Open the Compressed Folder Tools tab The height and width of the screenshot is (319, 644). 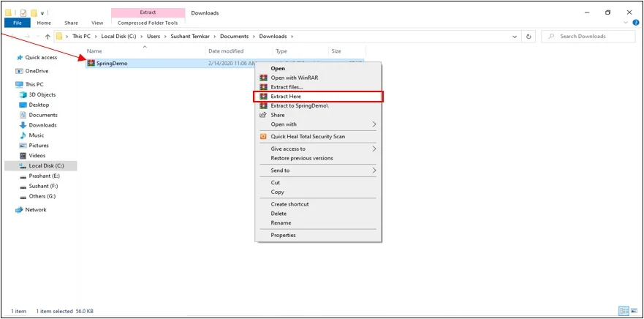tap(148, 23)
